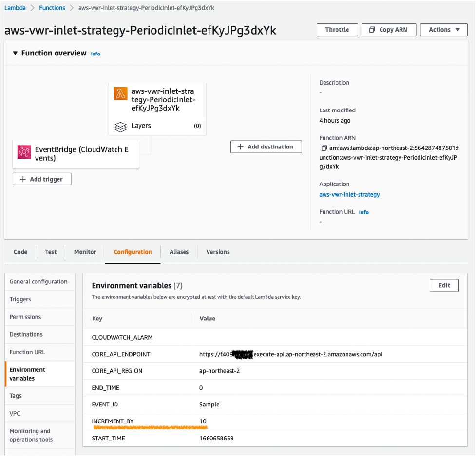Click the EventBridge trigger icon
This screenshot has width=476, height=457.
click(24, 152)
